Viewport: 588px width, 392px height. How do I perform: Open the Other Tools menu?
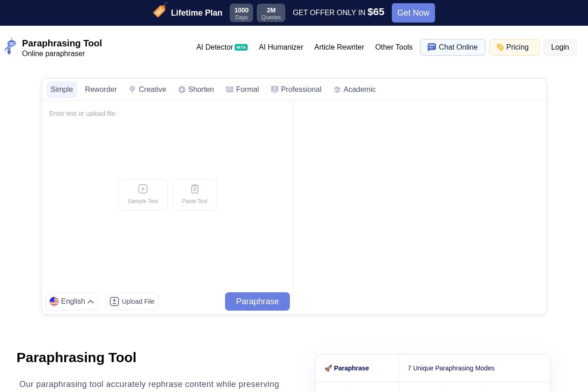pos(394,47)
